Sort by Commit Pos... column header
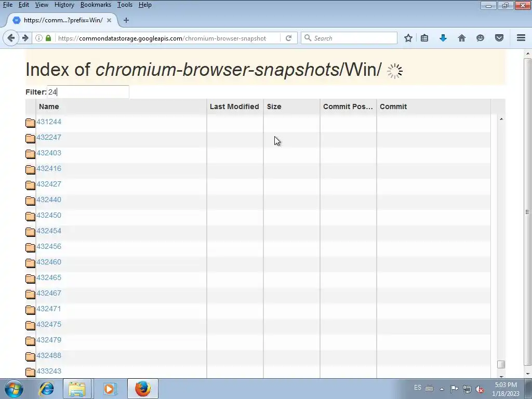This screenshot has height=399, width=532. [x=348, y=107]
